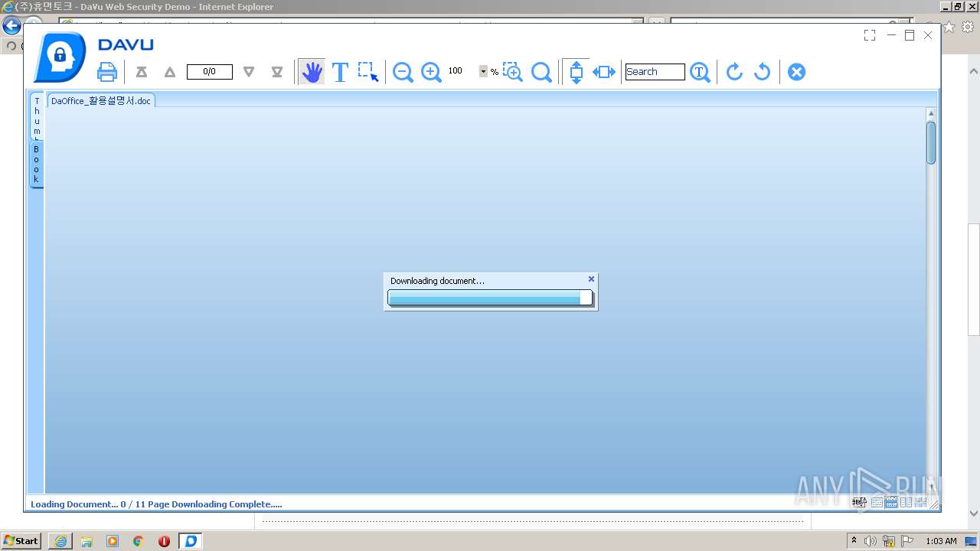Activate the marquee zoom area tool
Screen dimensions: 980x551
(x=512, y=71)
